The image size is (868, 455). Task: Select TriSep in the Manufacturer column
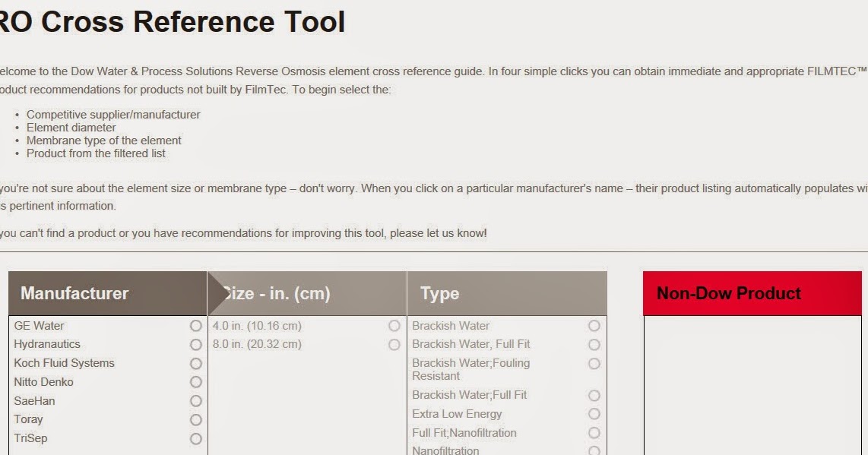[196, 438]
